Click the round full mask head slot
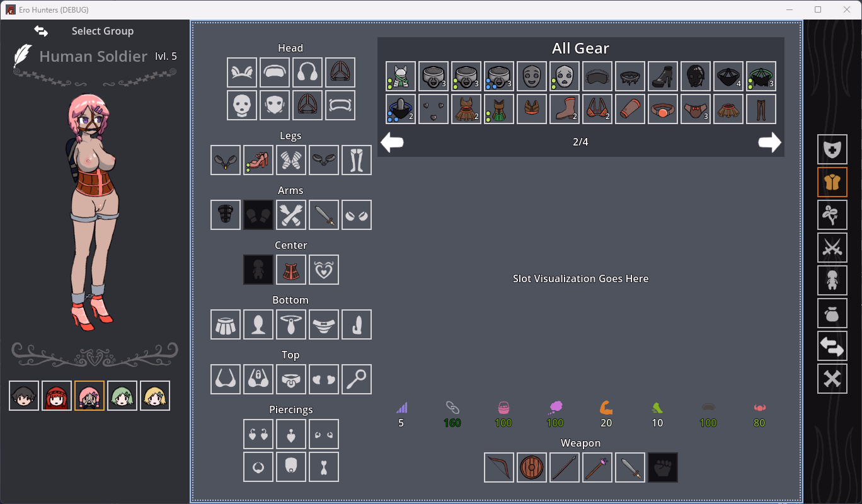862x504 pixels. tap(242, 105)
